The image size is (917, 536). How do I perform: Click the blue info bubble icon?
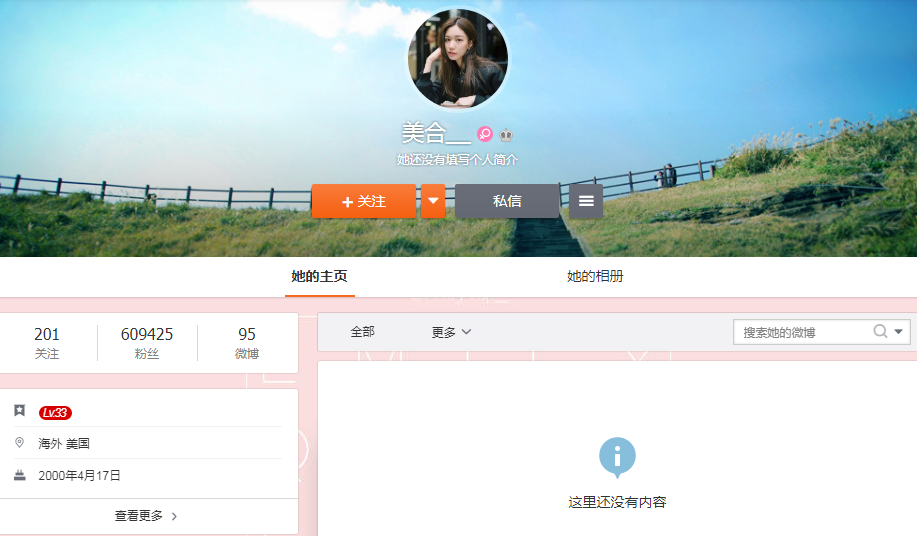(617, 457)
